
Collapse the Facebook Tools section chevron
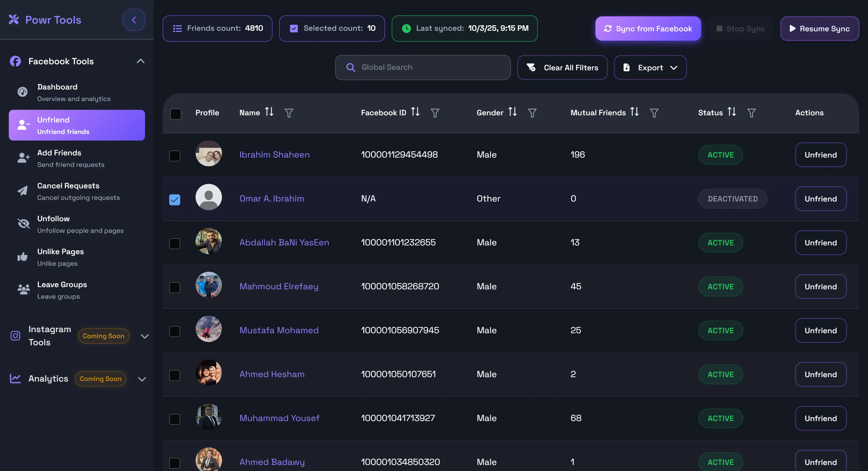[141, 61]
